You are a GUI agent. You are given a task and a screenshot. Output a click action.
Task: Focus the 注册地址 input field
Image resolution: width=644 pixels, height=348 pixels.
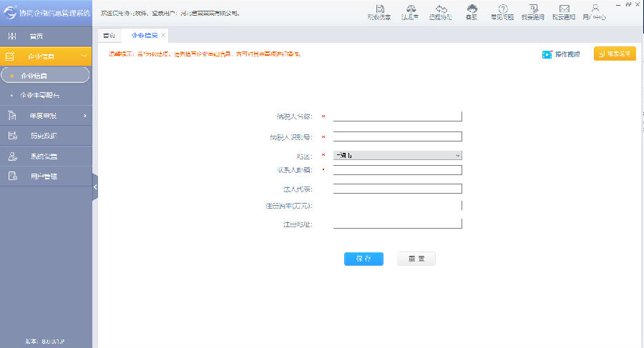point(398,223)
